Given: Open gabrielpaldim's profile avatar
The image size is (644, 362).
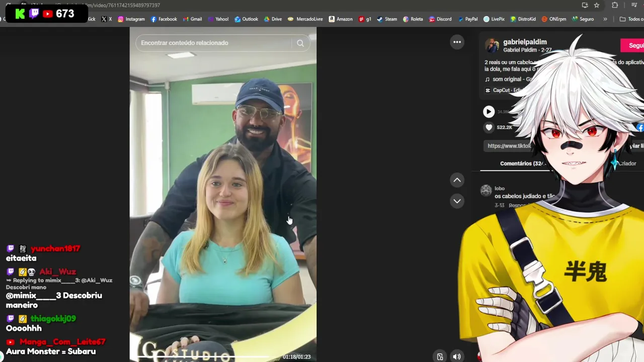Looking at the screenshot, I should click(x=492, y=45).
